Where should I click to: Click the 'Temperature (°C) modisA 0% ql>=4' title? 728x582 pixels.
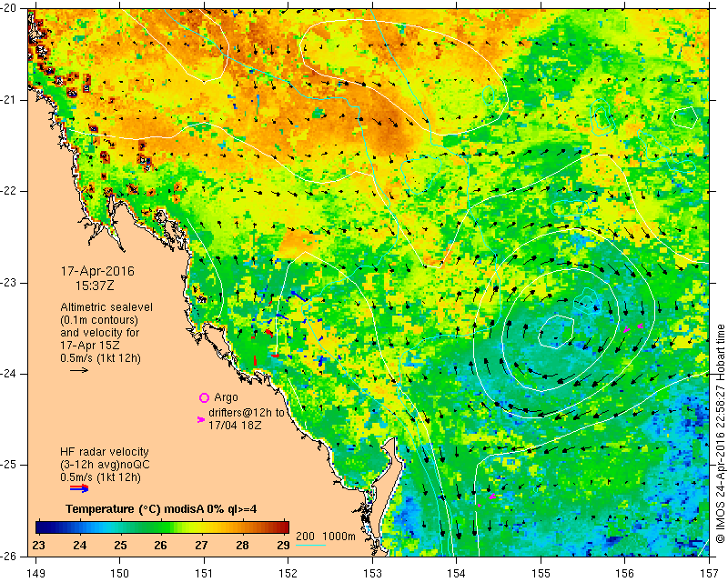coord(161,509)
